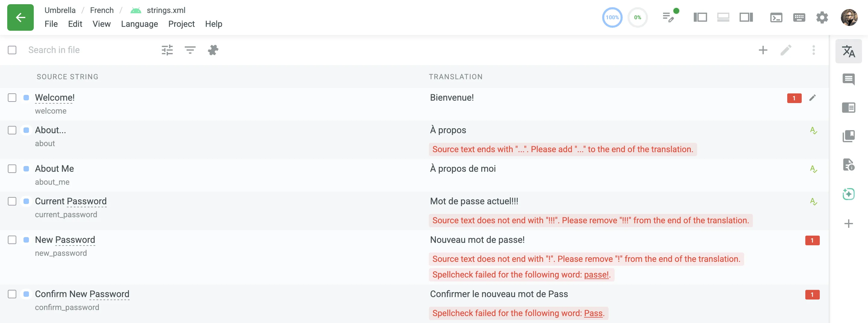Open editor settings with the gear icon
Image resolution: width=868 pixels, height=323 pixels.
(x=822, y=17)
